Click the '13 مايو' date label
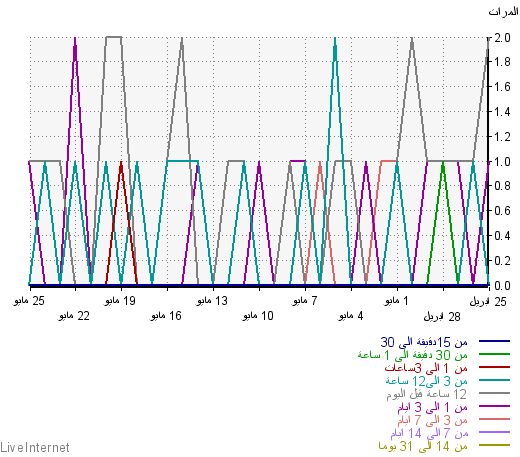Screen dimensions: 520x457 [212, 301]
